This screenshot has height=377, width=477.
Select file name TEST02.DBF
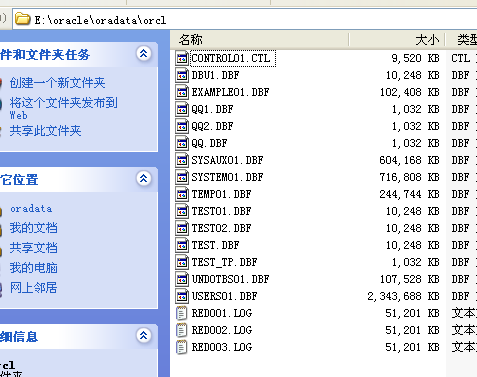[x=221, y=228]
